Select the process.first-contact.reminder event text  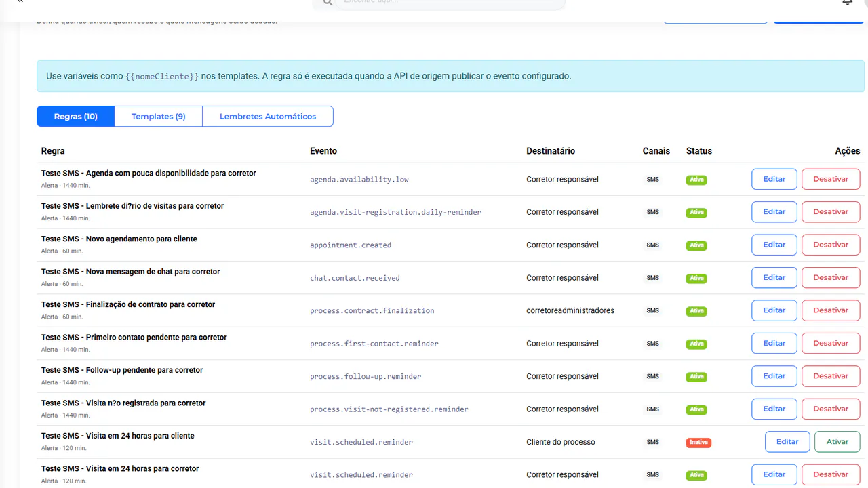(374, 344)
